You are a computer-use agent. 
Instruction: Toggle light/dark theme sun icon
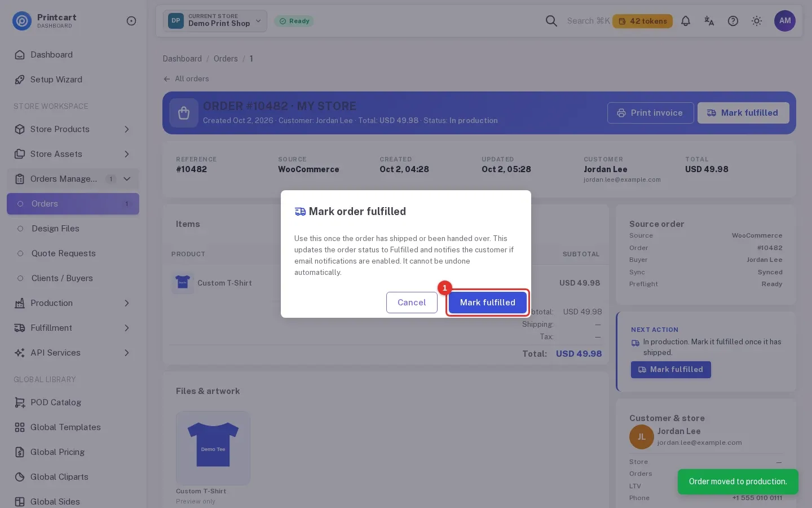point(757,21)
